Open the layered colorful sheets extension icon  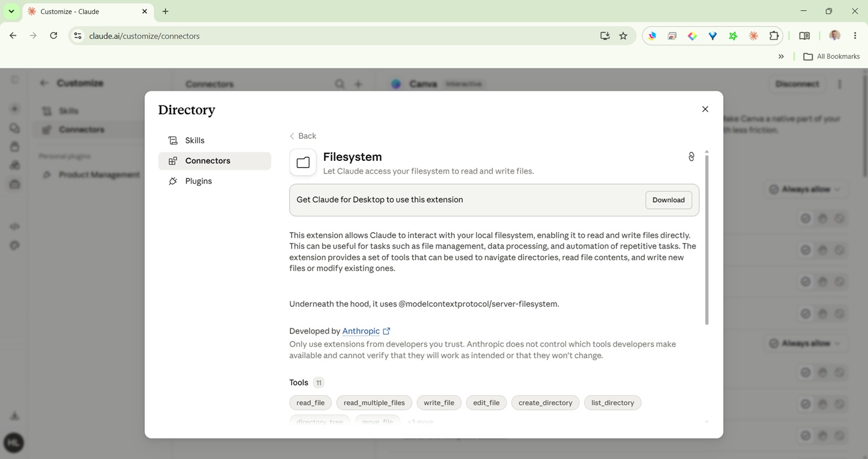pyautogui.click(x=652, y=36)
